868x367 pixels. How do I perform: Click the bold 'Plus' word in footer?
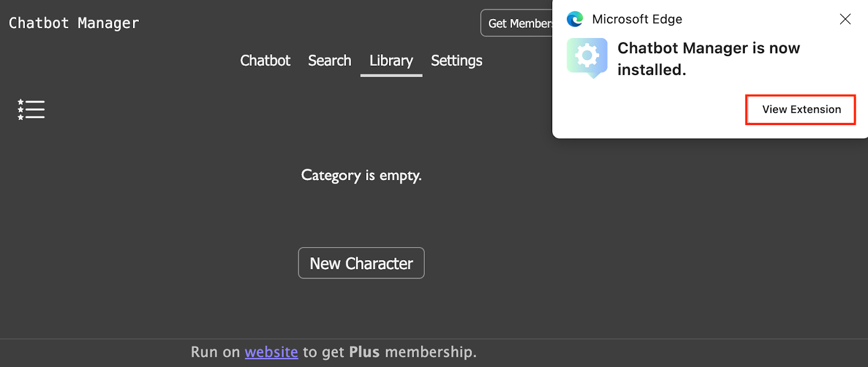click(x=364, y=352)
